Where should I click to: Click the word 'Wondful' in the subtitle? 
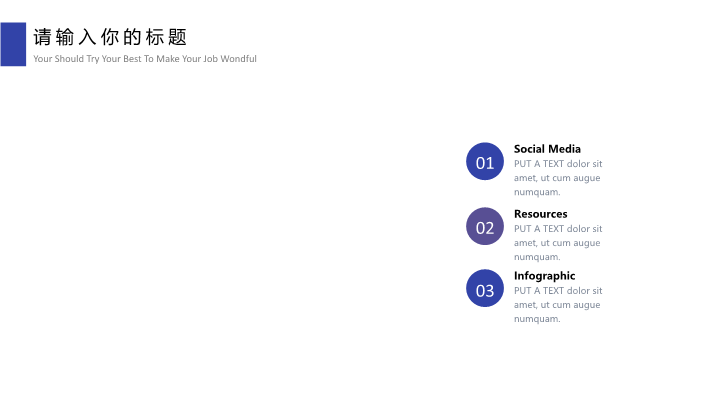coord(238,59)
